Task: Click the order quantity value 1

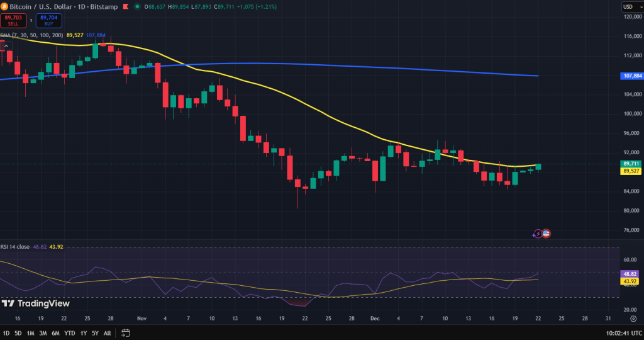Action: 31,21
